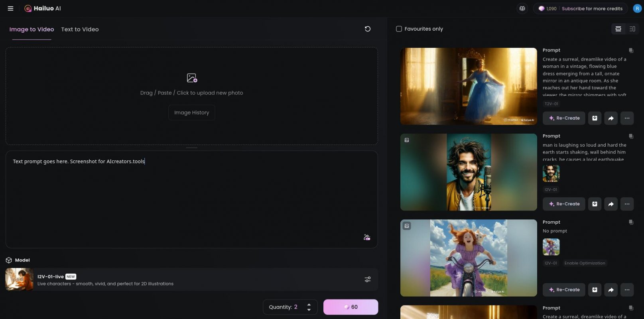
Task: Download the laughing man video
Action: pos(595,204)
